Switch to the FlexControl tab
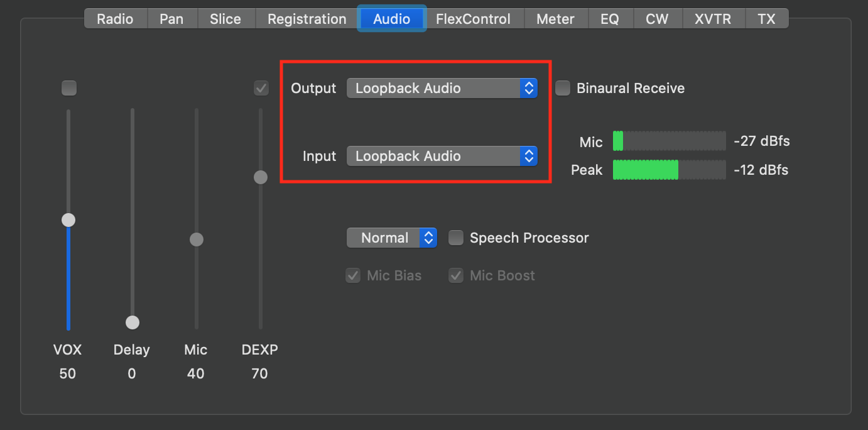The image size is (868, 430). 474,18
